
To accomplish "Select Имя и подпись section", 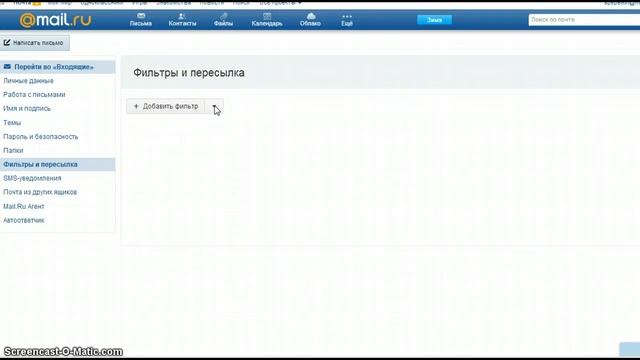I will (x=27, y=109).
